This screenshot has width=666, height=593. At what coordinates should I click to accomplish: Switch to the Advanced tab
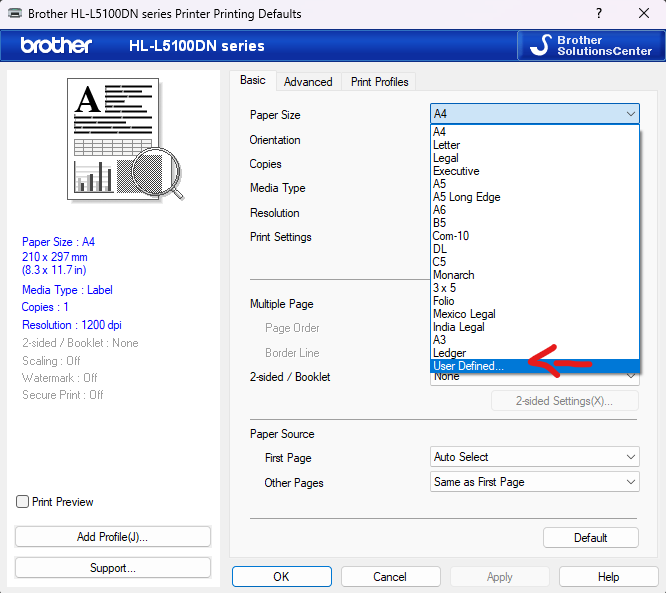point(308,82)
